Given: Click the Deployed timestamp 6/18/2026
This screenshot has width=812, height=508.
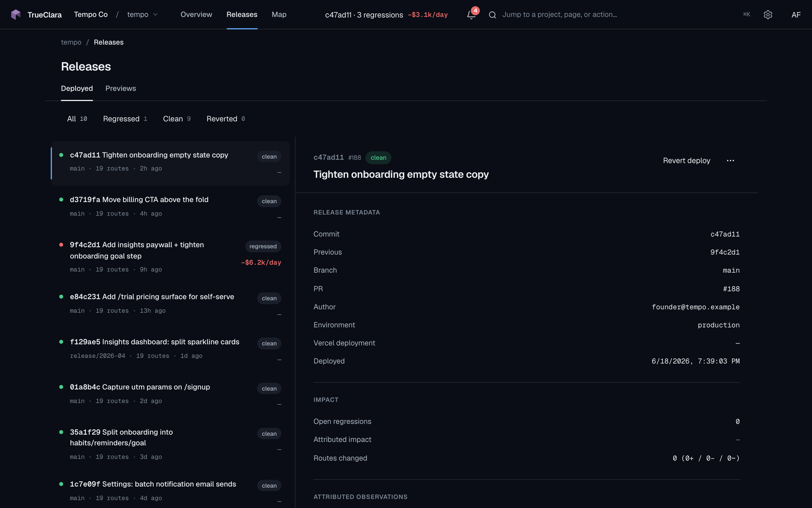Looking at the screenshot, I should point(696,361).
